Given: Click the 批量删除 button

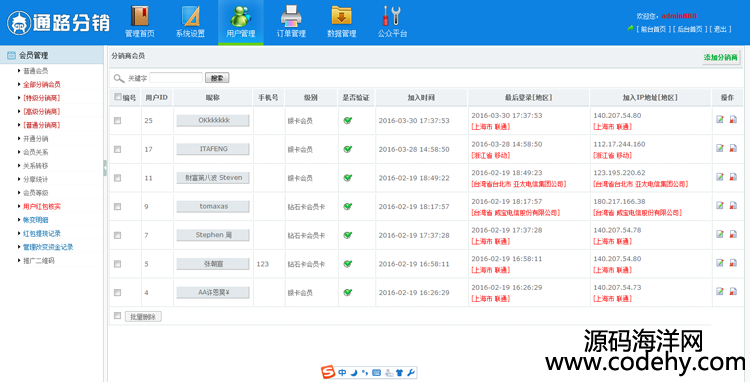Looking at the screenshot, I should point(143,317).
